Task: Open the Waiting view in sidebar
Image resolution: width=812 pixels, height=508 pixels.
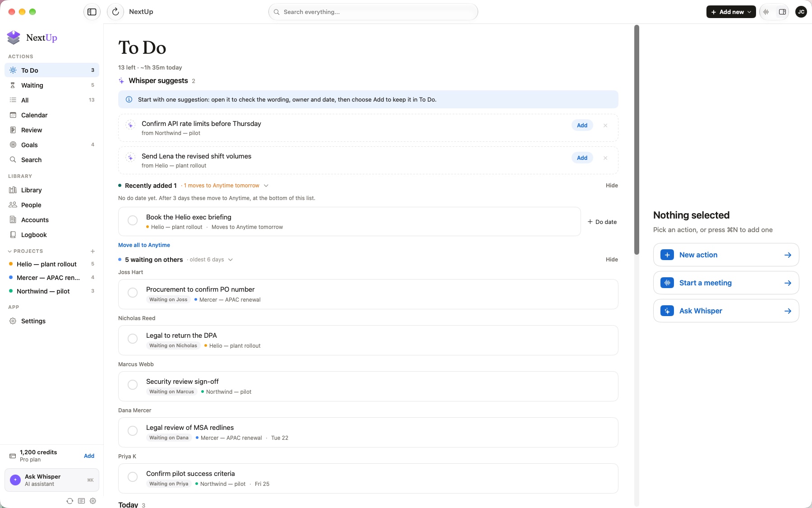Action: pos(52,85)
